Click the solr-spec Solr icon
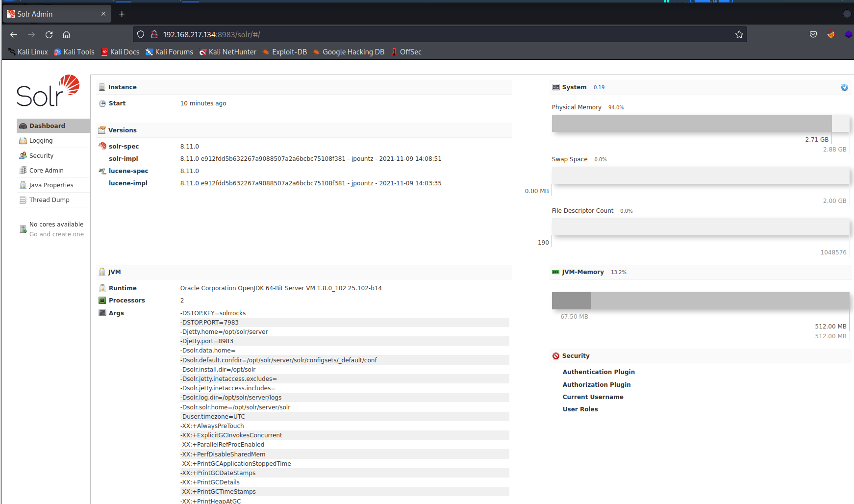The width and height of the screenshot is (854, 504). tap(102, 146)
